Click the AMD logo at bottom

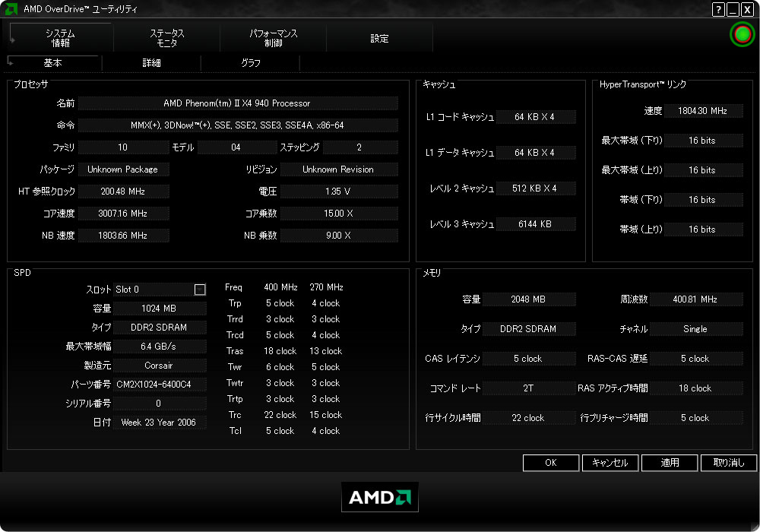pos(380,497)
